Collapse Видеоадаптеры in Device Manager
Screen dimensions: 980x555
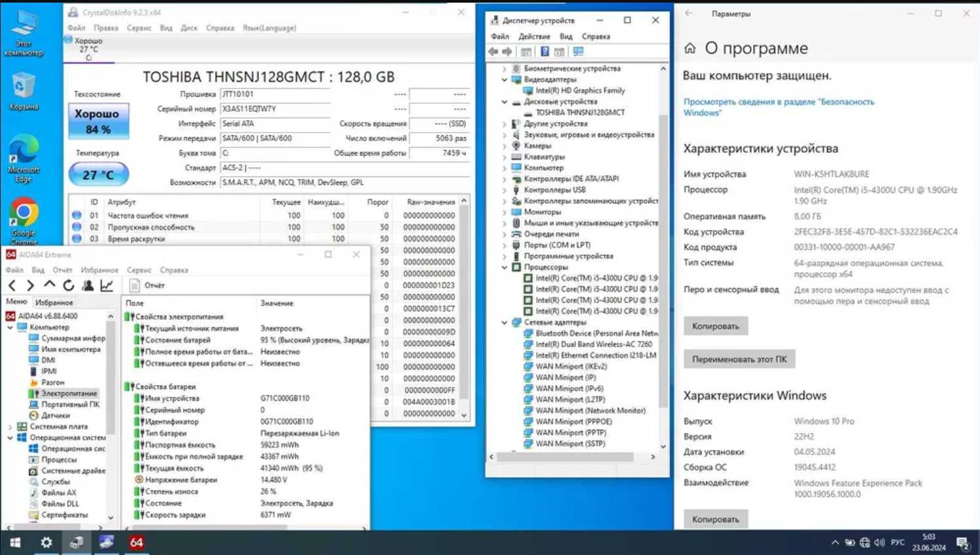504,80
